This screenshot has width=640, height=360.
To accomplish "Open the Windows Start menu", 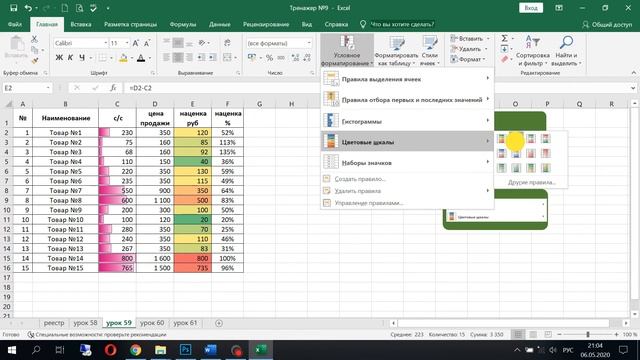I will click(x=11, y=350).
